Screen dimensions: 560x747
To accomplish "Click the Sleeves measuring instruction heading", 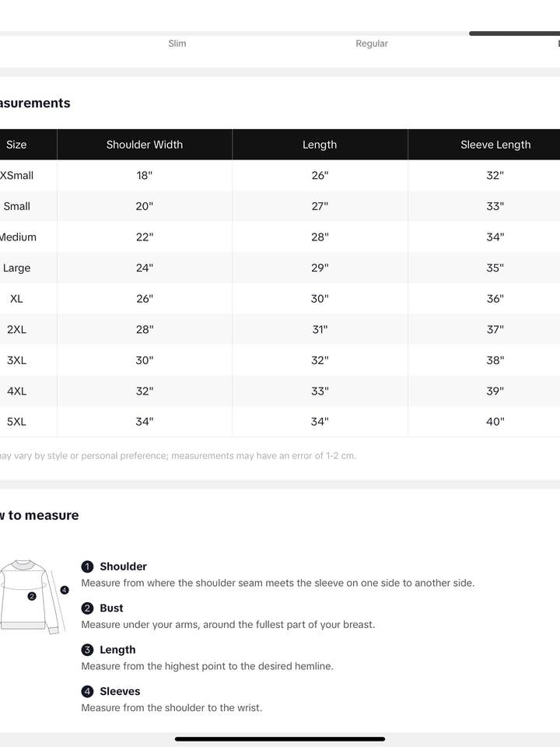I will [120, 691].
